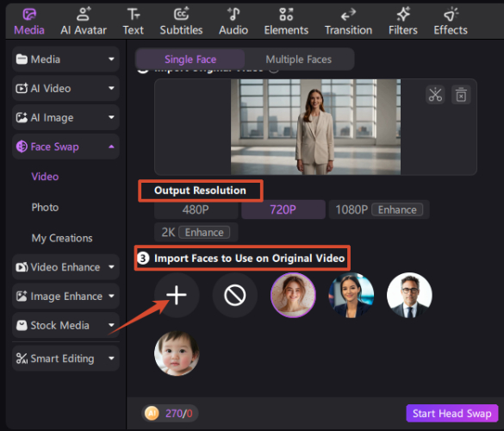Open the Transition panel
Viewport: 504px width, 431px height.
[348, 22]
